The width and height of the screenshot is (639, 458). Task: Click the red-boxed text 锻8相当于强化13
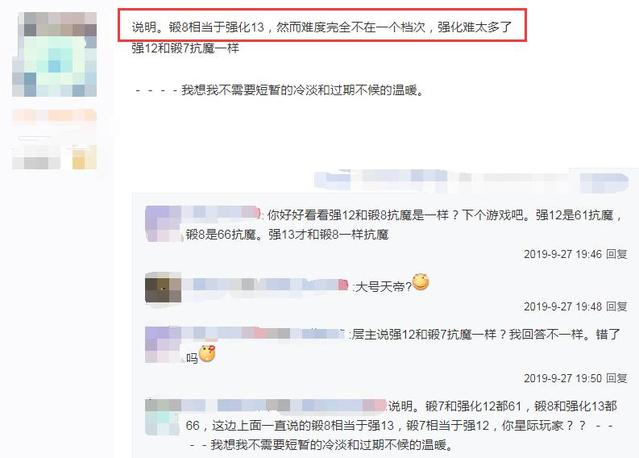tap(217, 27)
